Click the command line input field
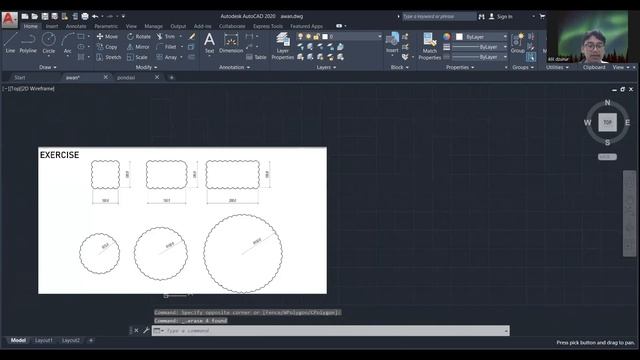 coord(331,331)
